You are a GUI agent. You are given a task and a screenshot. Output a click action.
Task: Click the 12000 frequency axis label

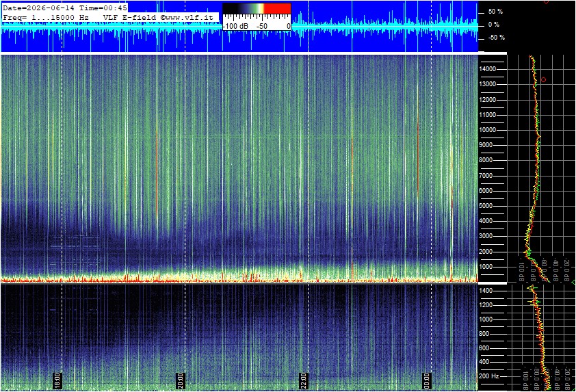tap(488, 100)
